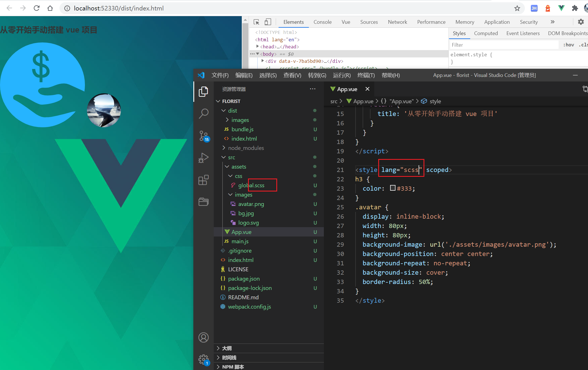Screen dimensions: 588x370
Task: Bookmark page with star icon
Action: 517,8
